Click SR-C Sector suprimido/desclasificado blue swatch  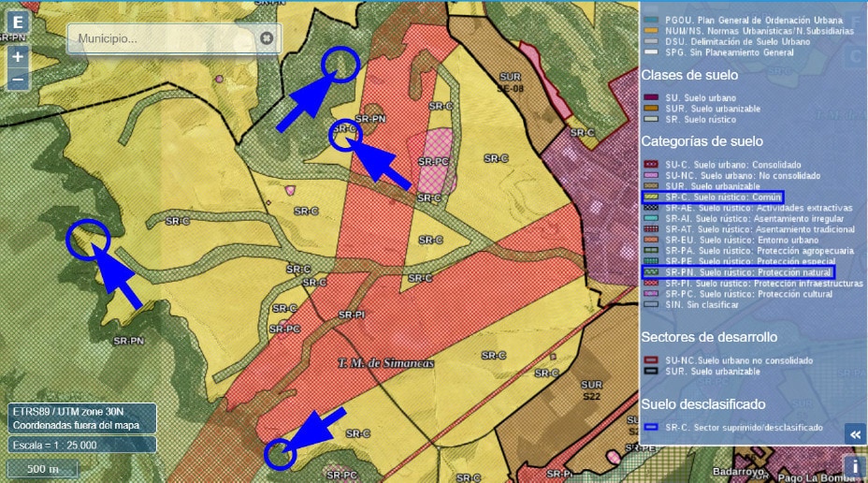point(650,428)
